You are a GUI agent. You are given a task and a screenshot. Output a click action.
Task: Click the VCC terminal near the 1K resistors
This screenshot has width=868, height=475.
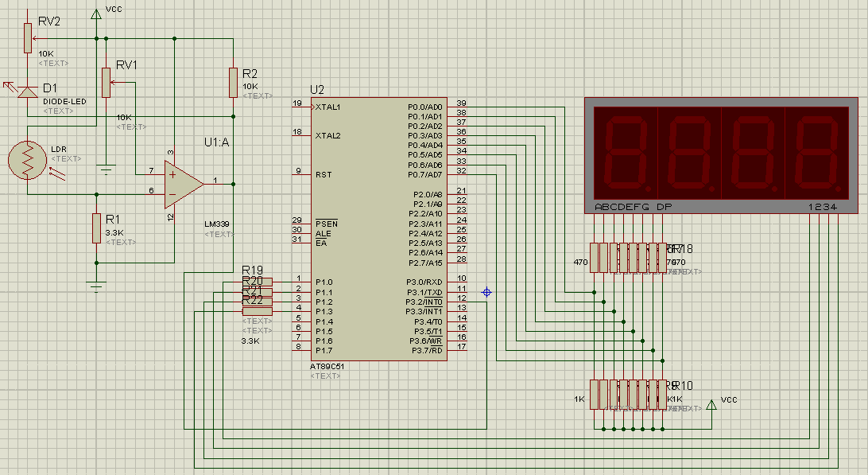click(712, 405)
